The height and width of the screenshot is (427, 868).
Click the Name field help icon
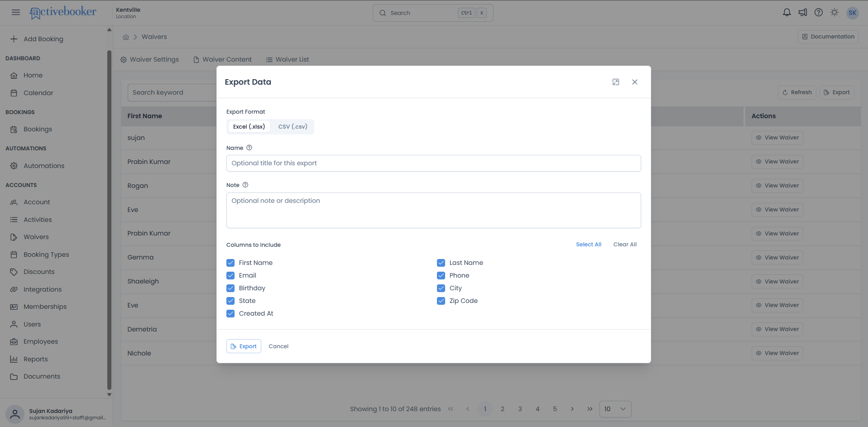click(249, 148)
